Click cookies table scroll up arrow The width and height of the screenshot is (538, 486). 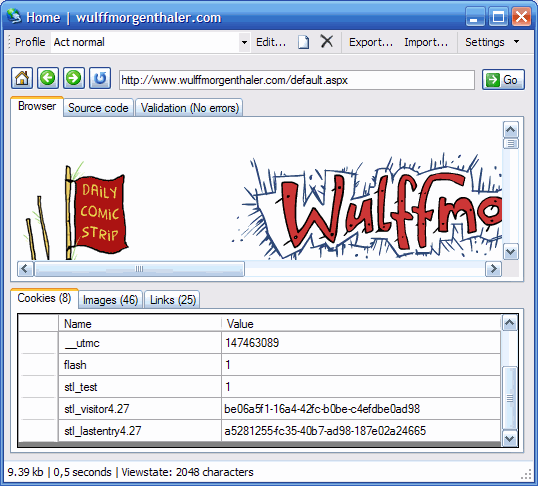510,322
